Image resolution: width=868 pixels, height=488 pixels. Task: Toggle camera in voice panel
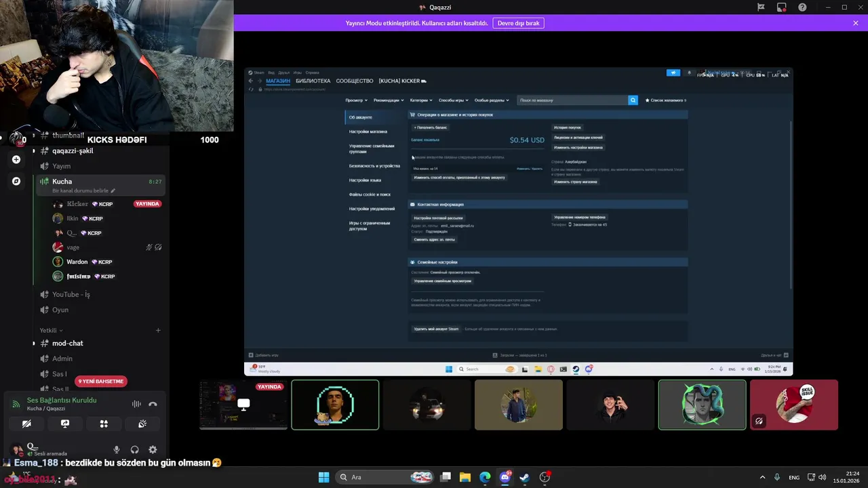point(26,424)
